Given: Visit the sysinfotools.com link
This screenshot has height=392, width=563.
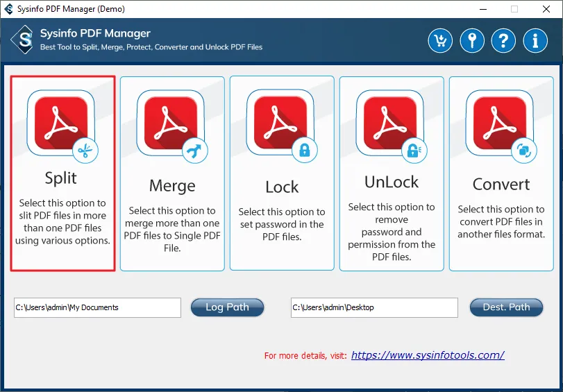Looking at the screenshot, I should (428, 355).
